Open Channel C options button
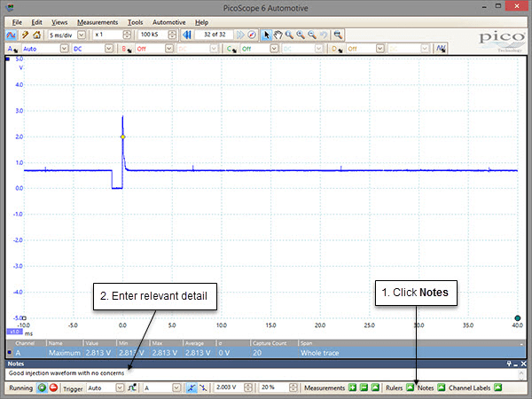Screen dimensions: 532x399 coord(231,49)
